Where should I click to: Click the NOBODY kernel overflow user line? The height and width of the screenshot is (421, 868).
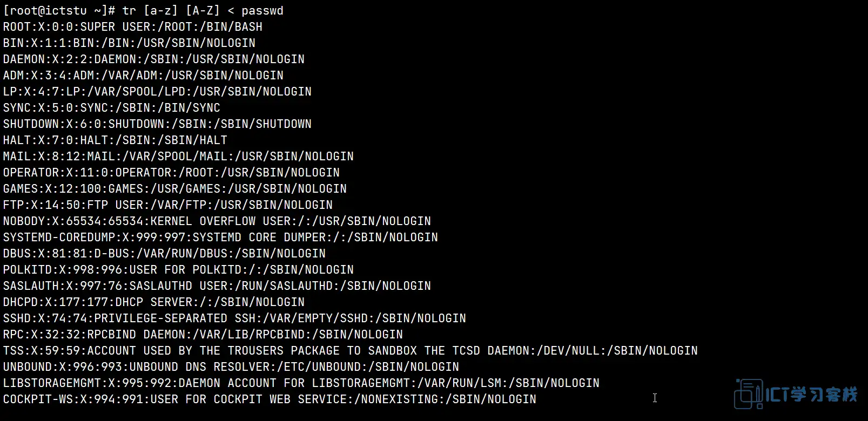pyautogui.click(x=217, y=221)
